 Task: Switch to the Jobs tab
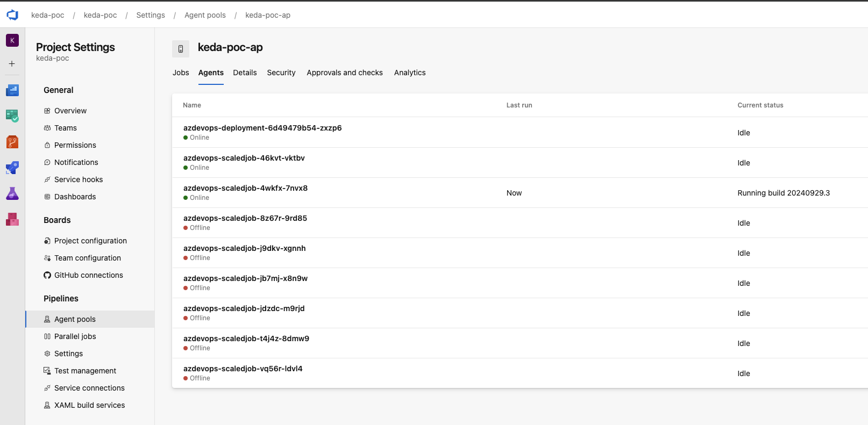coord(181,73)
